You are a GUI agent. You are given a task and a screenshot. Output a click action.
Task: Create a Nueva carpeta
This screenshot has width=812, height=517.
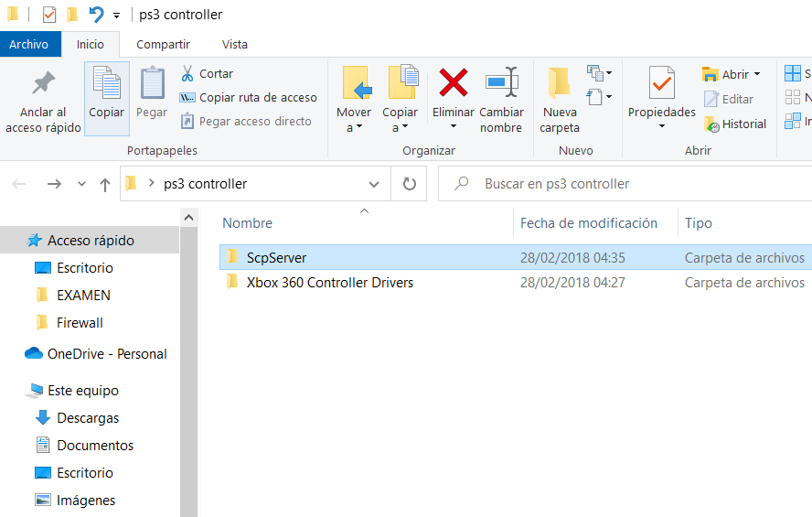tap(560, 99)
